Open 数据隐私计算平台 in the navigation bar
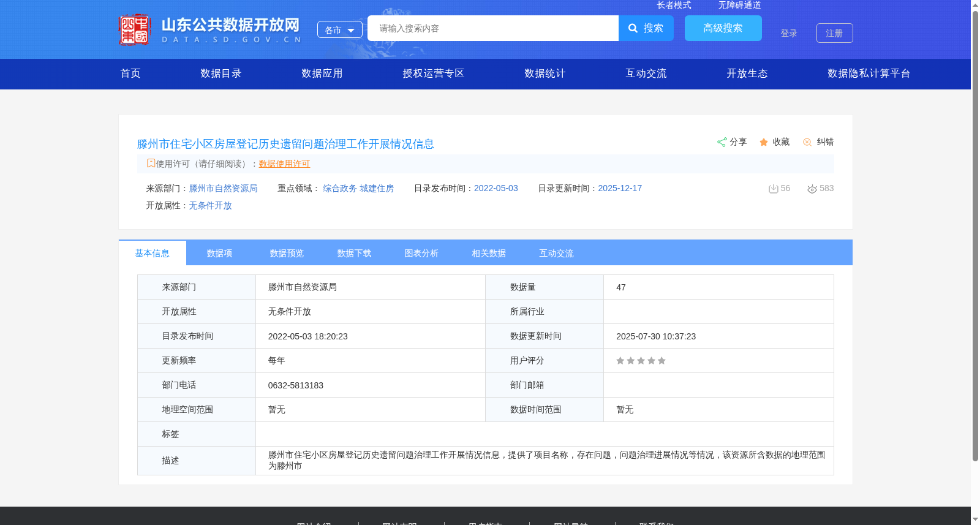Screen dimensions: 980x525 click(869, 74)
